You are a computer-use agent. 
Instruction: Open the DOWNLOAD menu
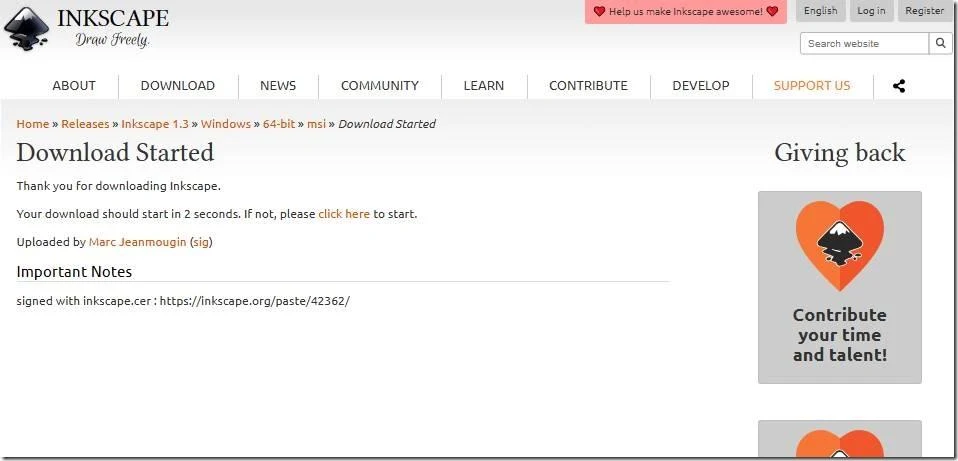coord(178,86)
